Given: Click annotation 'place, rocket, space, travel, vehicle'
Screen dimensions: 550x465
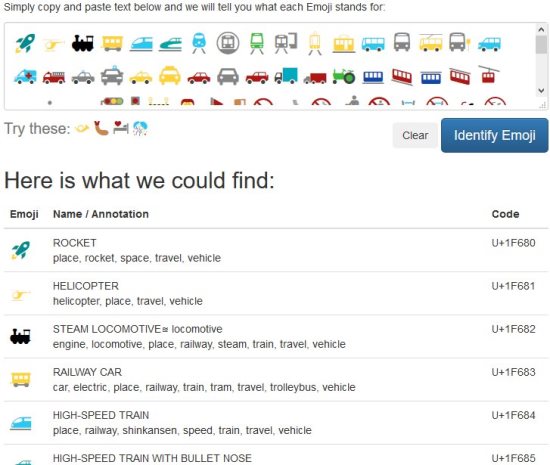Looking at the screenshot, I should click(137, 258).
